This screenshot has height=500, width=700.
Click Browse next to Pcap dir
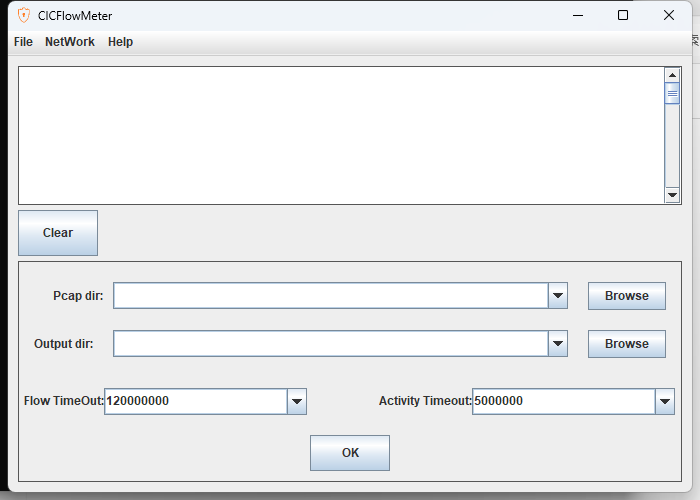[627, 296]
